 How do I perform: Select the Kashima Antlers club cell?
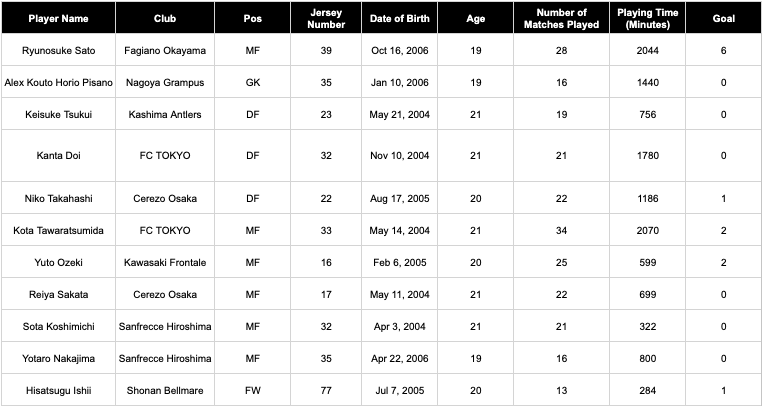click(164, 115)
